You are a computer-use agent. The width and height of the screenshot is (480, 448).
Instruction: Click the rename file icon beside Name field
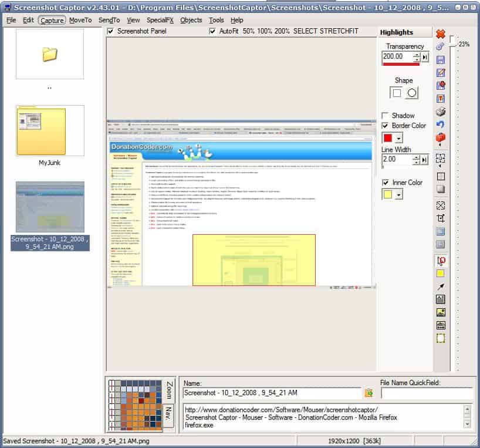tap(369, 393)
